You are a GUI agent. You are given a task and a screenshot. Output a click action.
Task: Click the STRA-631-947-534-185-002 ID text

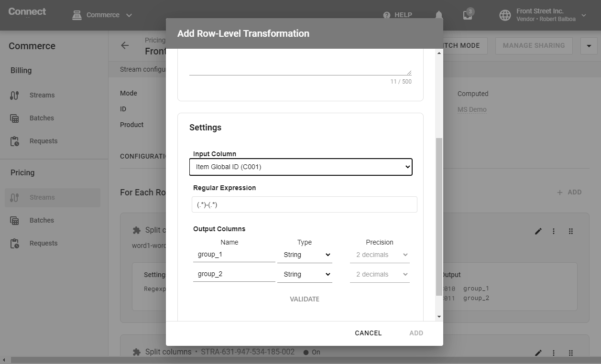tap(248, 352)
